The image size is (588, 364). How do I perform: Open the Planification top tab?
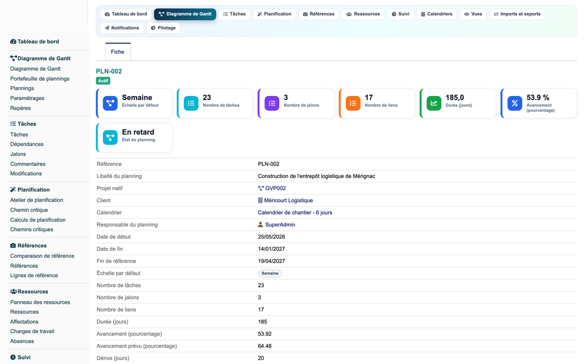tap(274, 14)
